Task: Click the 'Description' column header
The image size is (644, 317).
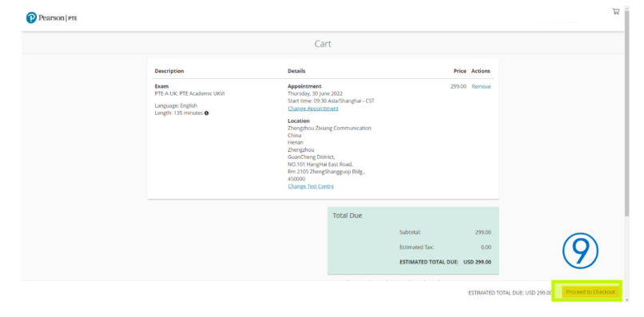Action: tap(169, 71)
